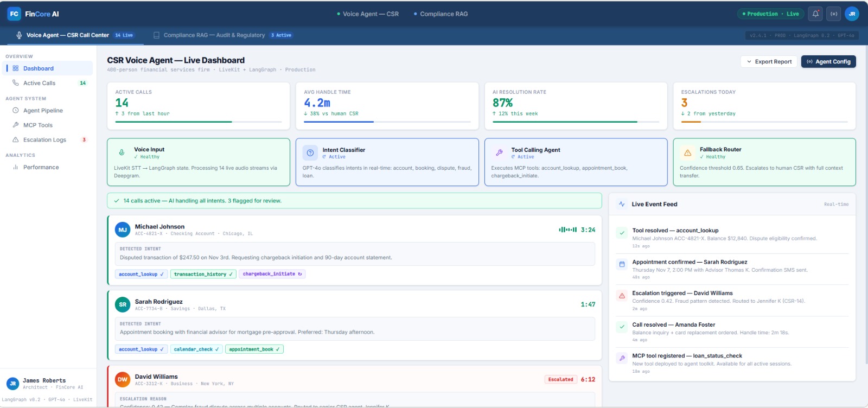Click the Avg Handle Time progress bar
The image size is (868, 408).
(387, 122)
